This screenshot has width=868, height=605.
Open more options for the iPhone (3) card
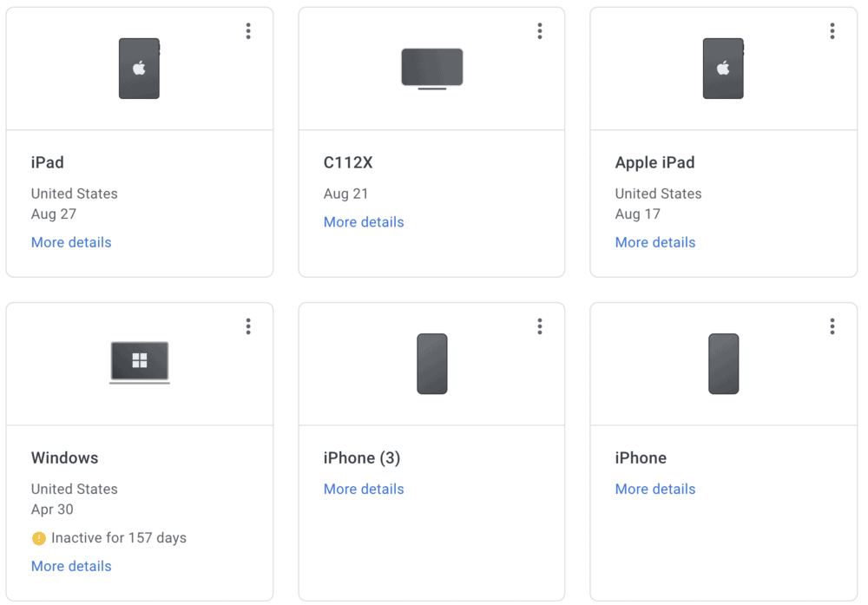pos(540,326)
